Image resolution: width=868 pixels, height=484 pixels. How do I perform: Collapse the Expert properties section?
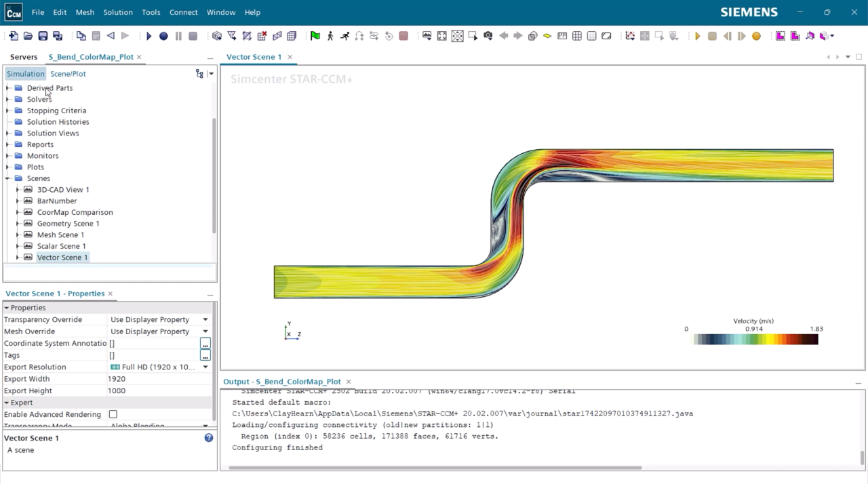(7, 403)
